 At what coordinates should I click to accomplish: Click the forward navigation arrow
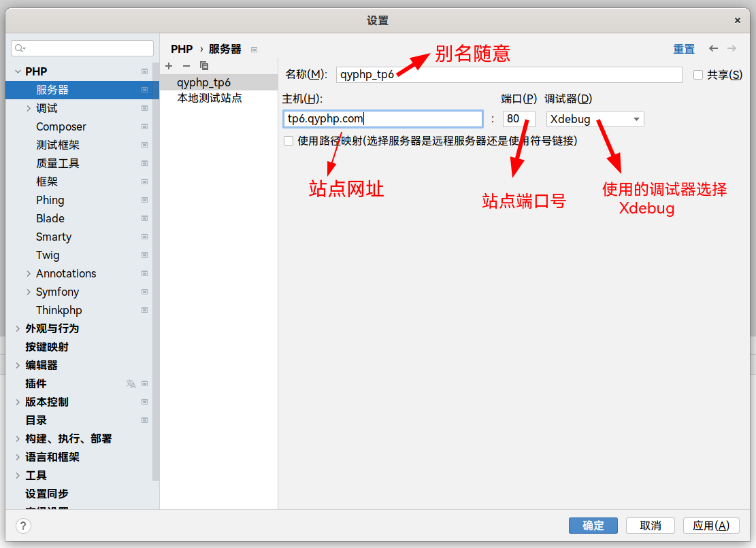(x=732, y=48)
